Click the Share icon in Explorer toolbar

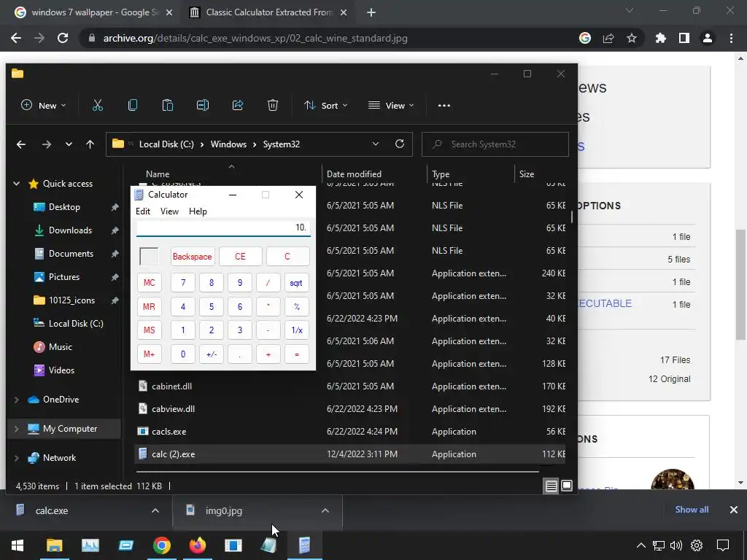click(x=238, y=105)
